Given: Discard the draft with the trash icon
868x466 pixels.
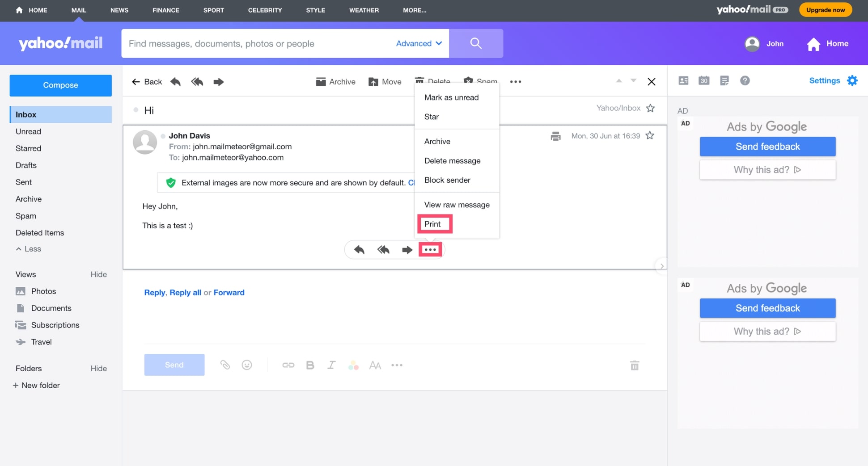Looking at the screenshot, I should click(635, 365).
